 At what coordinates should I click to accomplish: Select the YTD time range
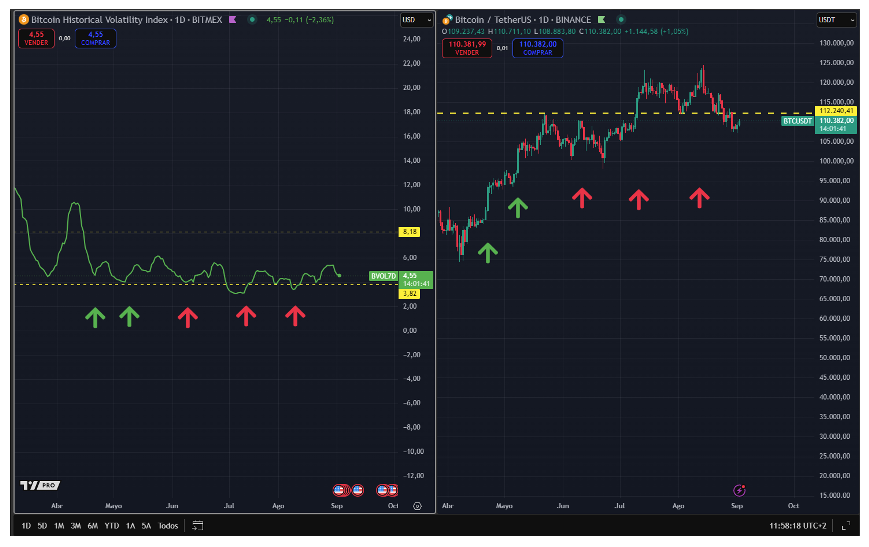pyautogui.click(x=112, y=526)
